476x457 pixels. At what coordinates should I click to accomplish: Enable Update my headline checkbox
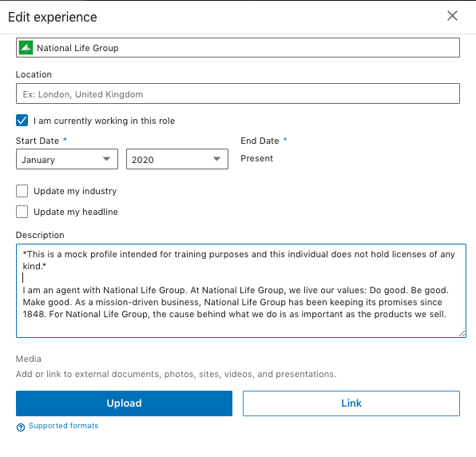pyautogui.click(x=22, y=212)
